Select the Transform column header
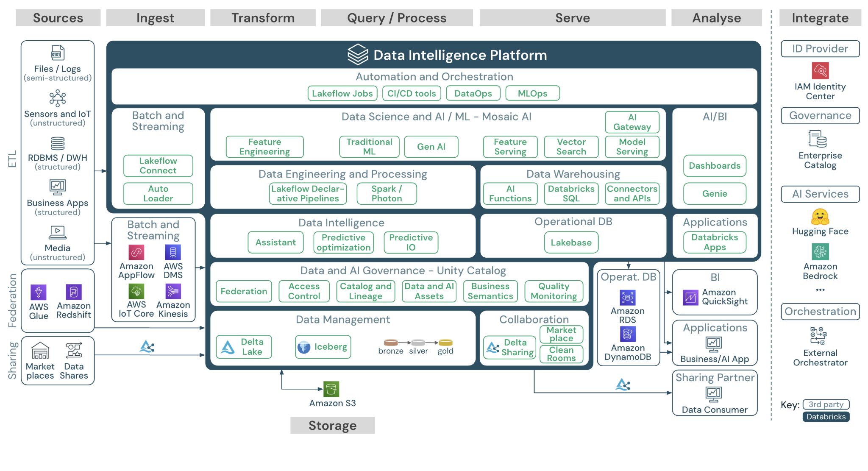Image resolution: width=868 pixels, height=471 pixels. (x=263, y=18)
